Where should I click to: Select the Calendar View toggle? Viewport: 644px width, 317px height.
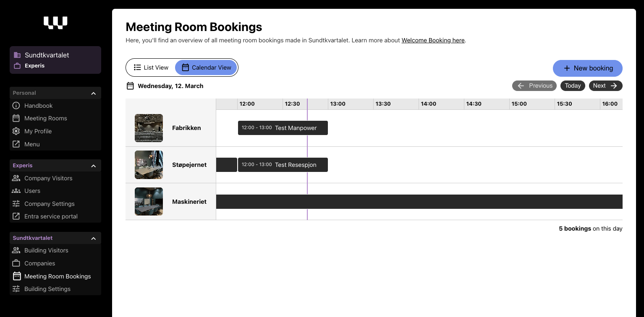206,68
